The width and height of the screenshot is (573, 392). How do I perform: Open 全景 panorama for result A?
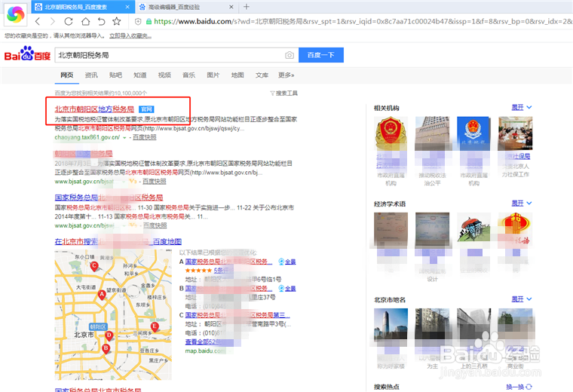tap(286, 262)
